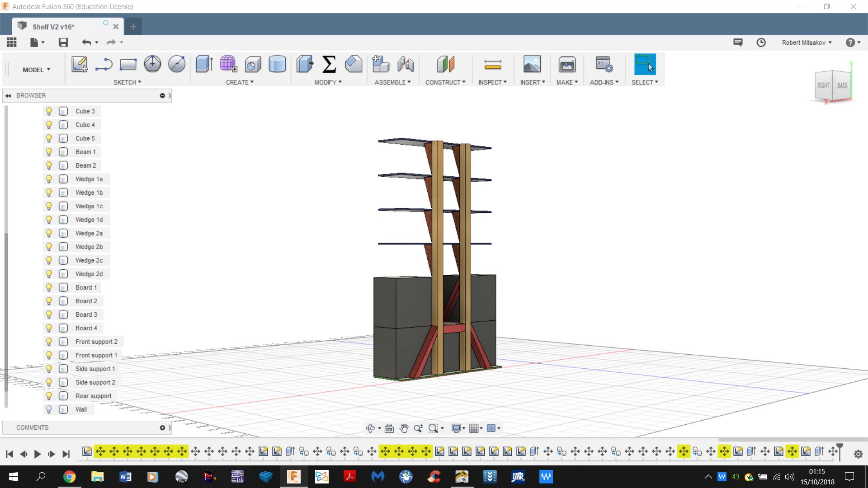The height and width of the screenshot is (488, 868).
Task: Select the Cylinder create tool
Action: pyautogui.click(x=277, y=64)
